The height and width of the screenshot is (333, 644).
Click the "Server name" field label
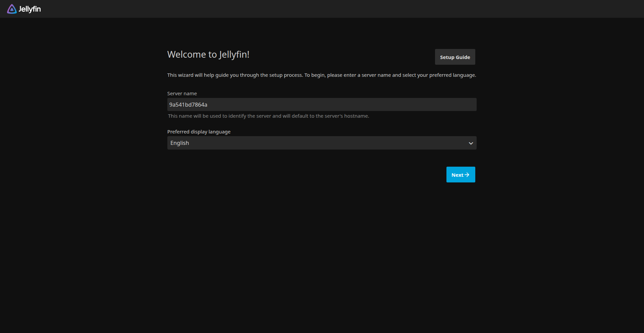182,94
